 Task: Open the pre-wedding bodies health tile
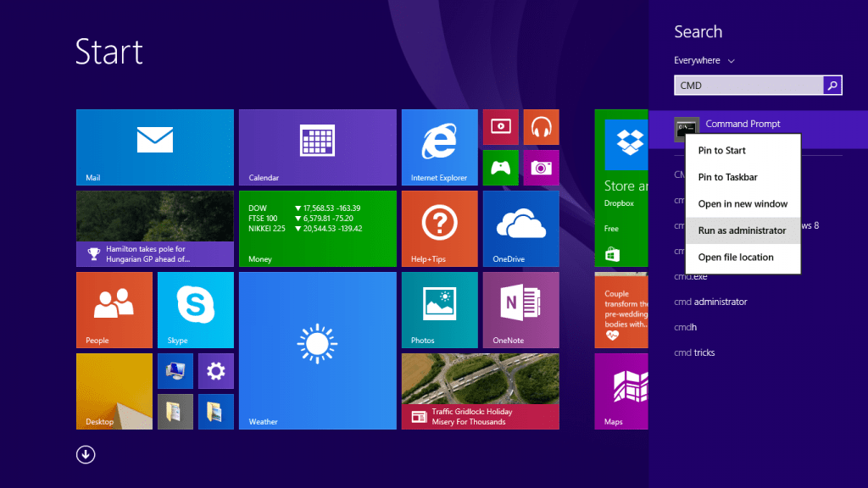click(x=621, y=310)
